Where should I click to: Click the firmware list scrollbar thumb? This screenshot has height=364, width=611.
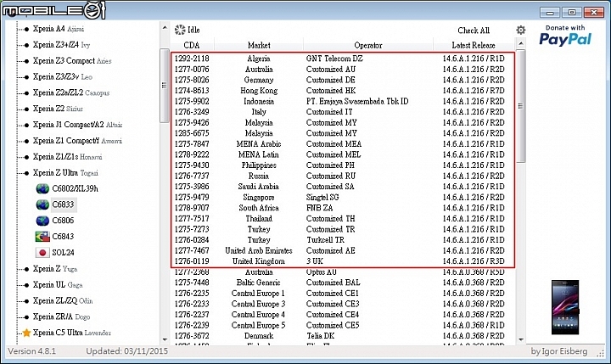520,106
